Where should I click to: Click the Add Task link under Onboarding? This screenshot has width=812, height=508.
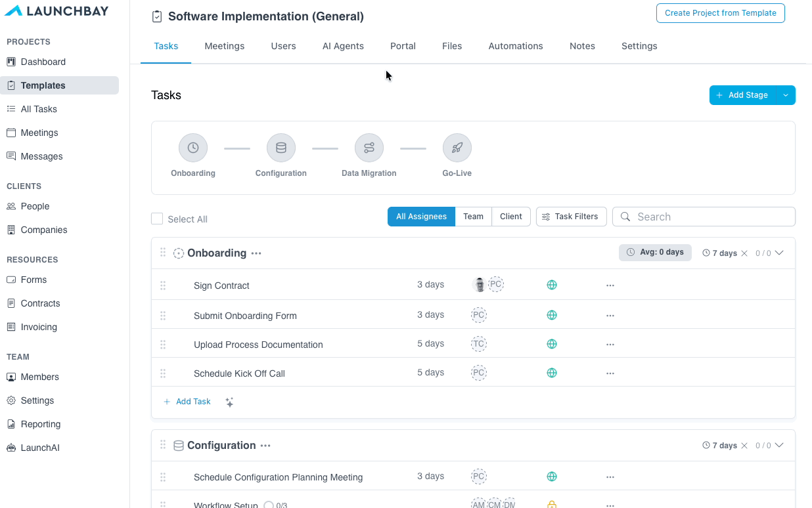[187, 402]
